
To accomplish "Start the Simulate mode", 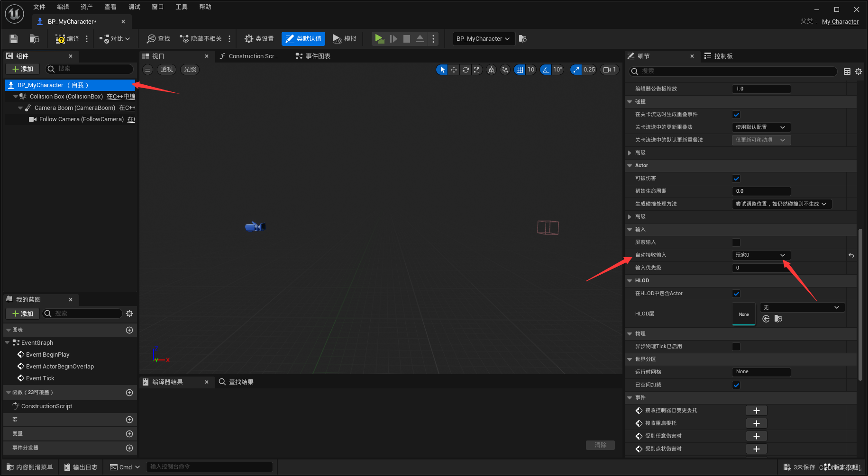I will [345, 39].
